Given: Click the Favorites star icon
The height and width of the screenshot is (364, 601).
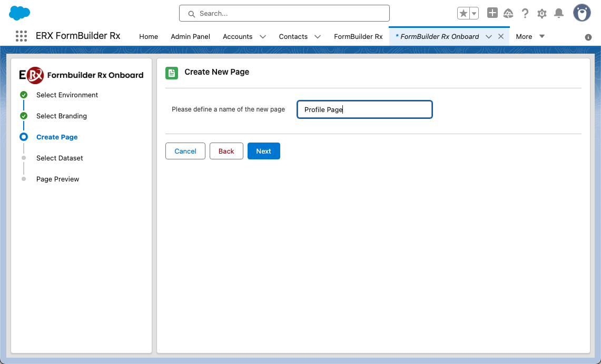Looking at the screenshot, I should click(x=463, y=14).
